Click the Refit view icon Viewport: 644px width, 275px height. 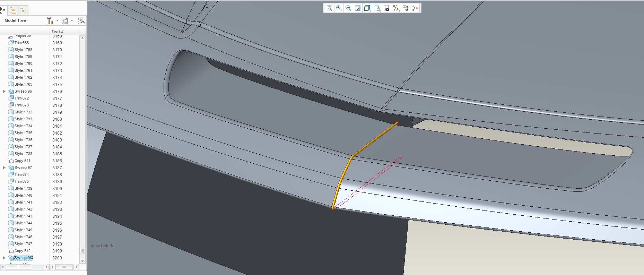(x=330, y=8)
